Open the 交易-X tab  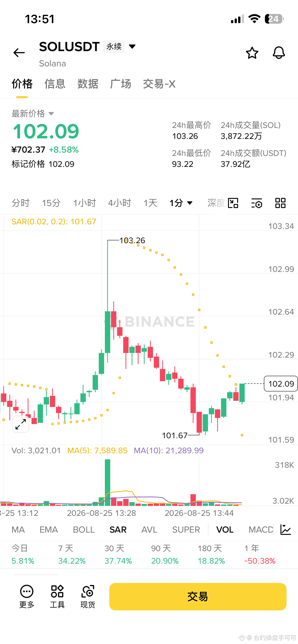pos(159,84)
